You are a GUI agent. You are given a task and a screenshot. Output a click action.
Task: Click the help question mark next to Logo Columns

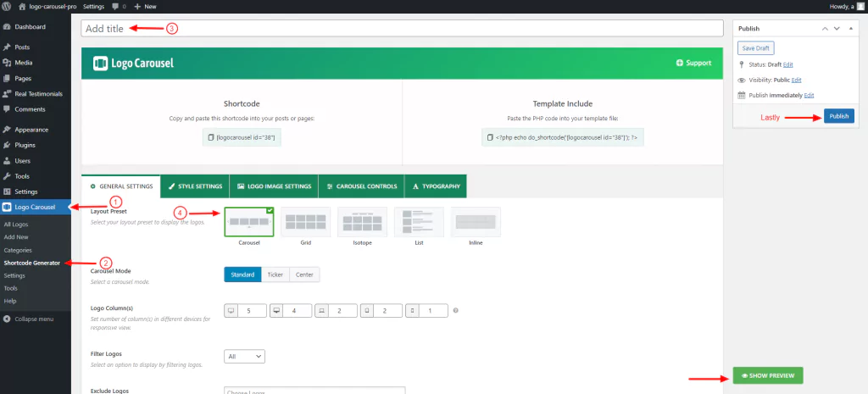(x=456, y=311)
